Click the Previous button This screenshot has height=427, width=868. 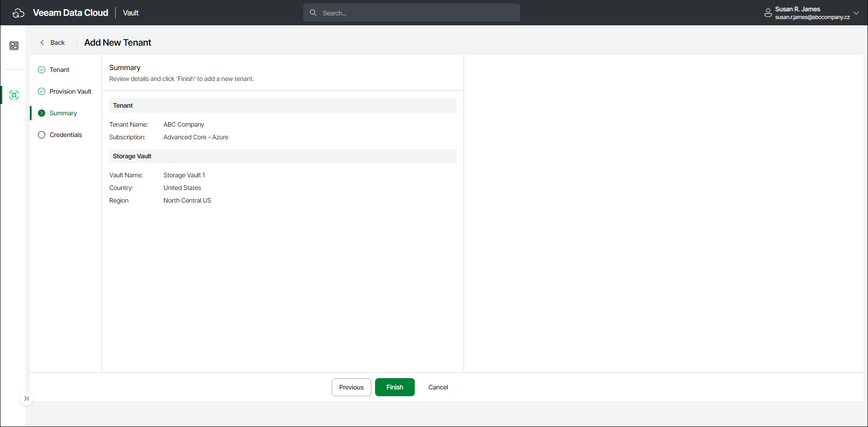point(352,387)
